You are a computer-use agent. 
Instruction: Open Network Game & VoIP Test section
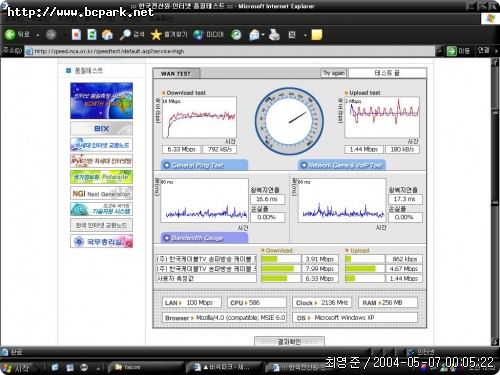[x=342, y=165]
